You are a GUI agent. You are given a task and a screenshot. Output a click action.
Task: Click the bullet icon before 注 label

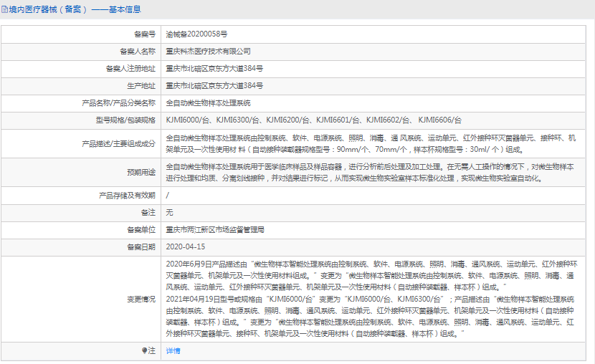[144, 350]
